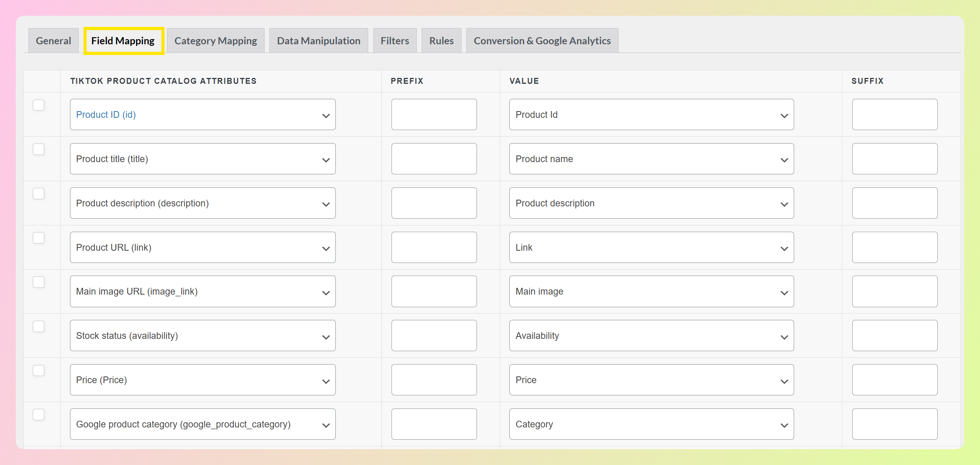980x465 pixels.
Task: Switch to Conversion & Google Analytics tab
Action: (542, 41)
